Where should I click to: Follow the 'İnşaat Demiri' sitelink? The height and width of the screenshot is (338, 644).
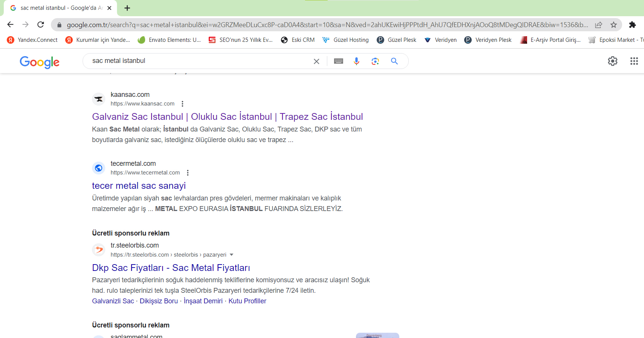pyautogui.click(x=203, y=301)
